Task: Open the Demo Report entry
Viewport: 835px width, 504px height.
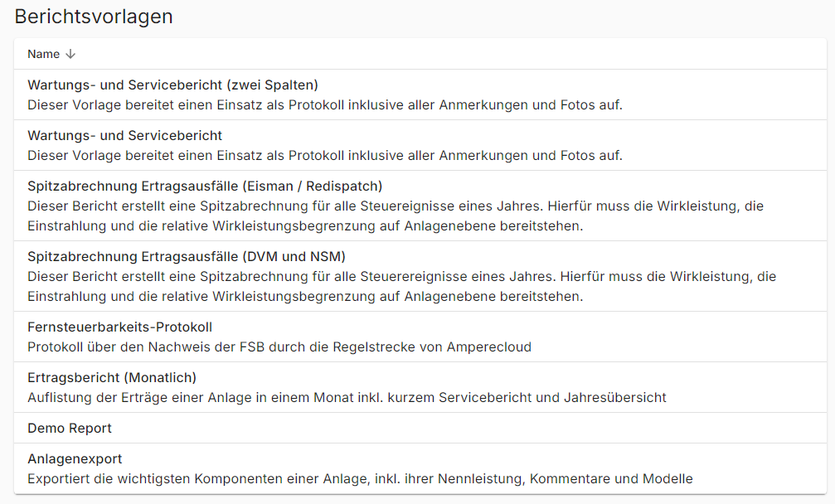Action: [x=70, y=428]
